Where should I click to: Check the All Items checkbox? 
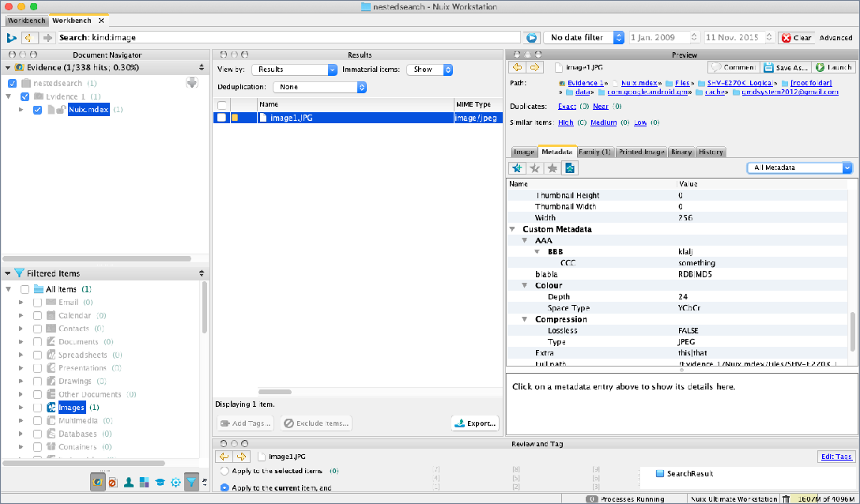pos(25,289)
